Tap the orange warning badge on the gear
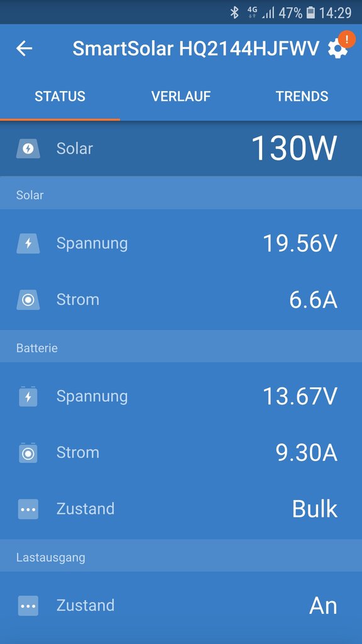This screenshot has height=644, width=362. [x=347, y=40]
